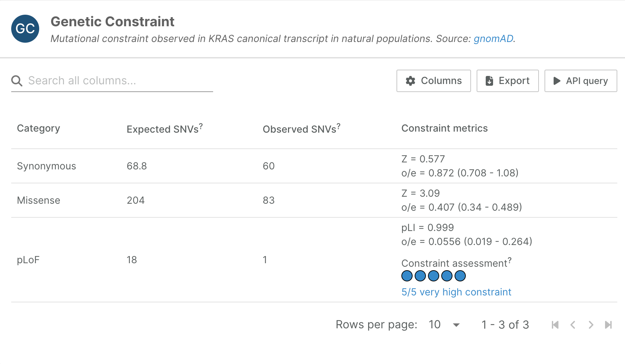Click the API query play icon
The height and width of the screenshot is (364, 625).
[556, 81]
